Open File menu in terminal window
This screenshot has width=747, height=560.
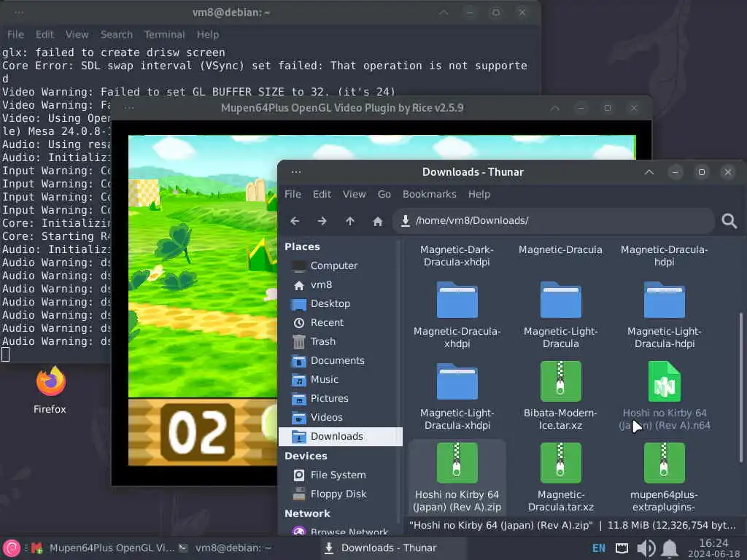(x=15, y=34)
